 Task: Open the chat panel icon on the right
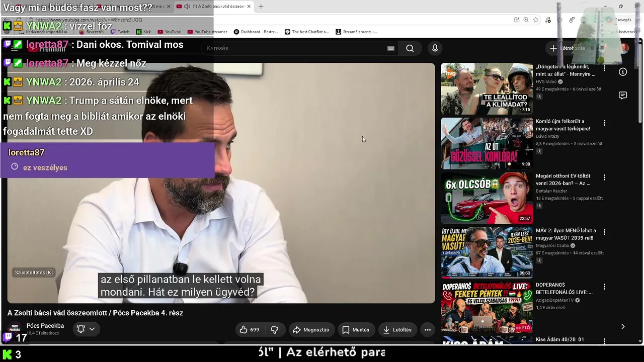coord(623,96)
